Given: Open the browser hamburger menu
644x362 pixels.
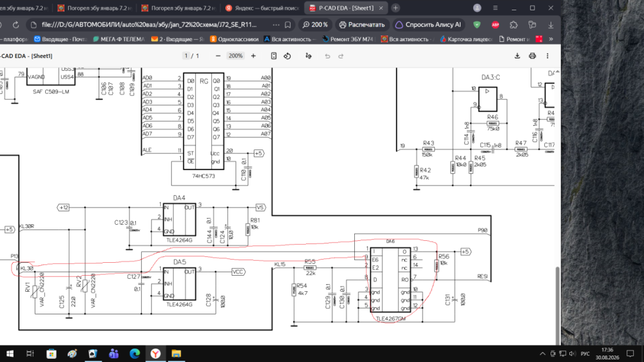Looking at the screenshot, I should tap(495, 8).
